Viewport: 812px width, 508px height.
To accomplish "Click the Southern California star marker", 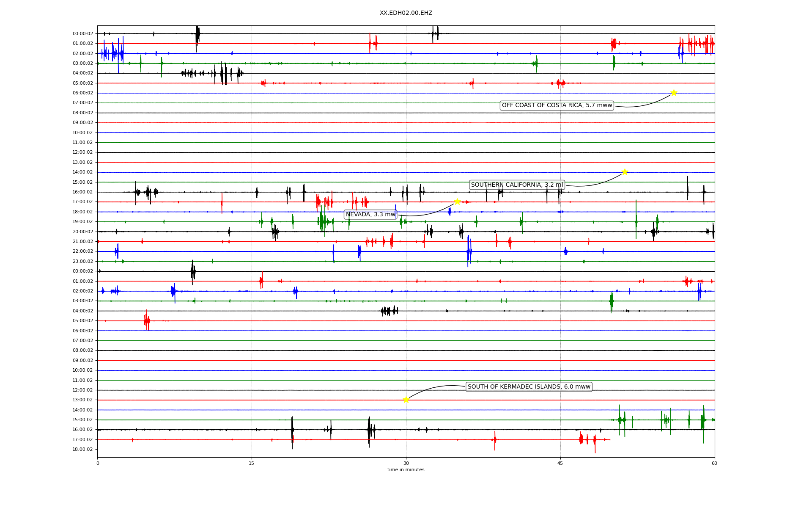I will [x=624, y=172].
